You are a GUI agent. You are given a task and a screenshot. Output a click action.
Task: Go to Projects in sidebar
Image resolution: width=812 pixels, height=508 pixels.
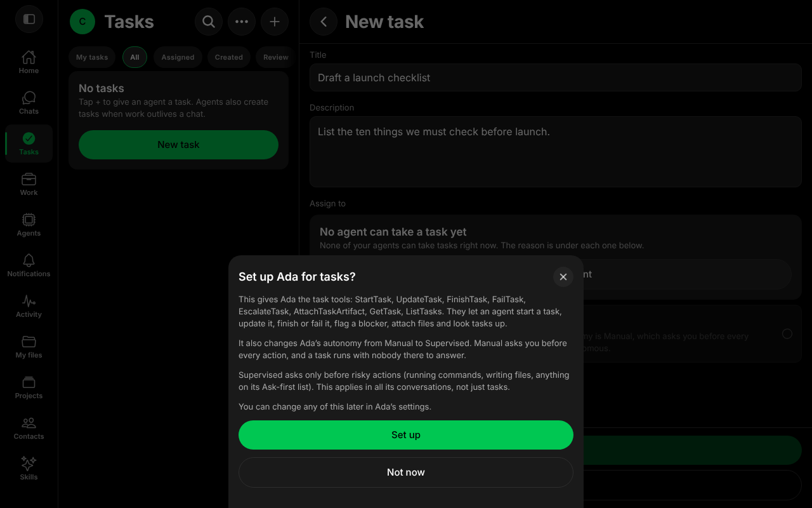[x=29, y=387]
